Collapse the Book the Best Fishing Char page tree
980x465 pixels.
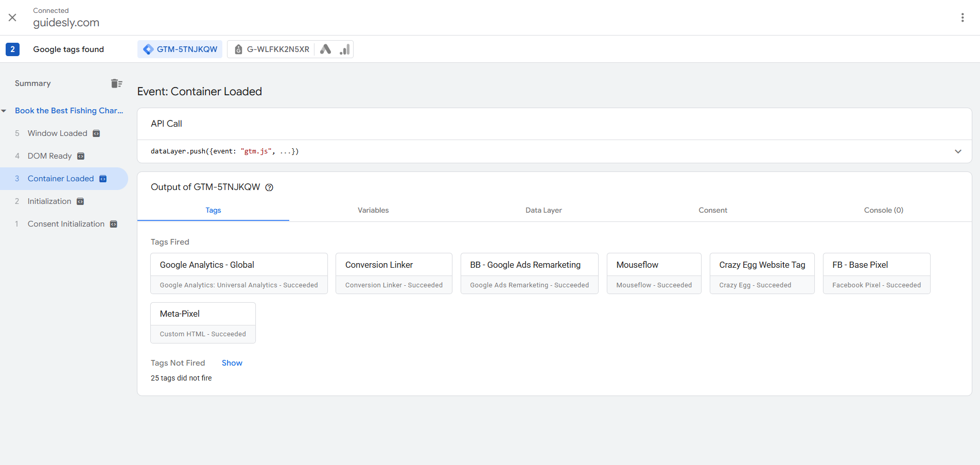click(x=4, y=111)
